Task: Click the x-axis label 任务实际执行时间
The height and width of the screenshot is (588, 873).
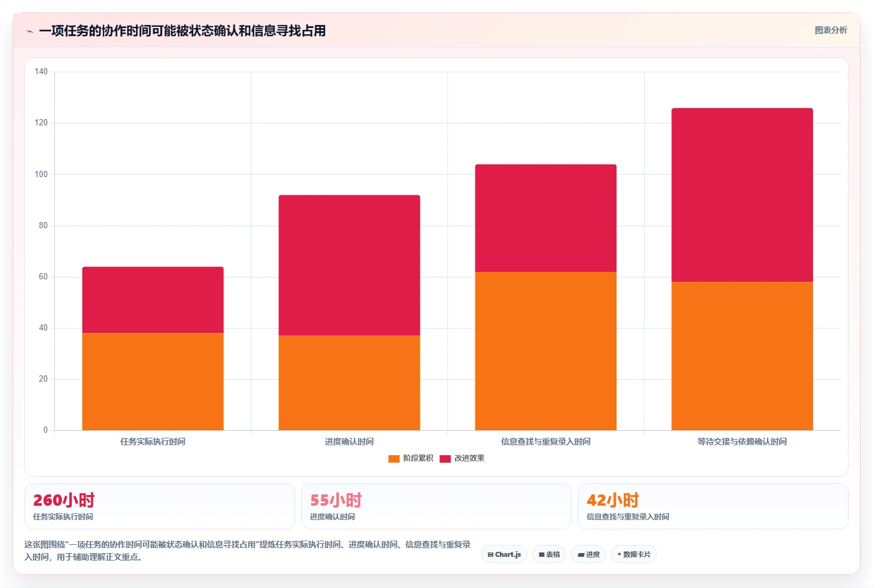Action: click(x=153, y=441)
